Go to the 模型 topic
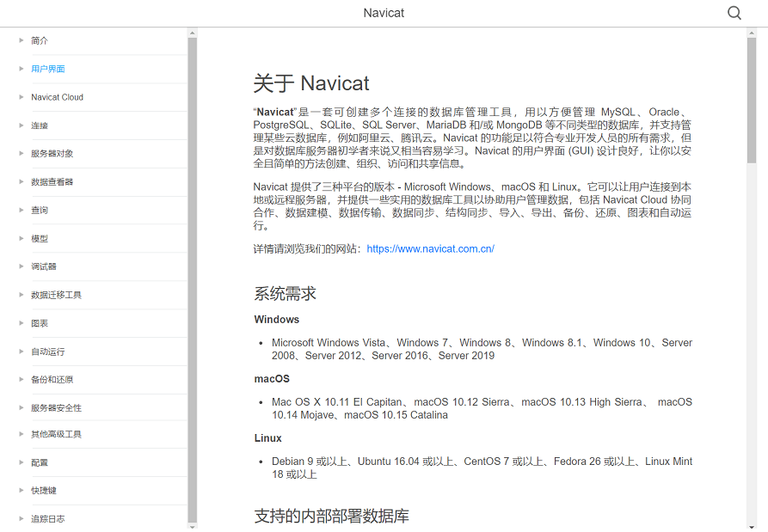768x532 pixels. click(40, 239)
